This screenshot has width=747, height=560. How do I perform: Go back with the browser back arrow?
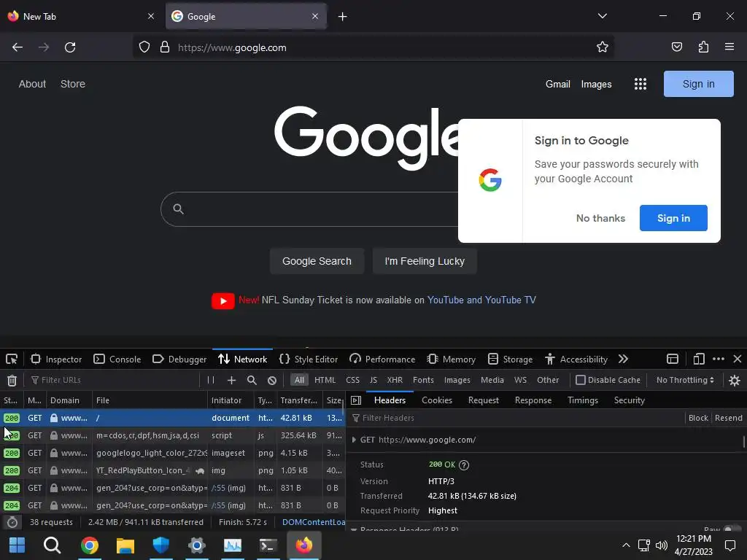pyautogui.click(x=18, y=47)
